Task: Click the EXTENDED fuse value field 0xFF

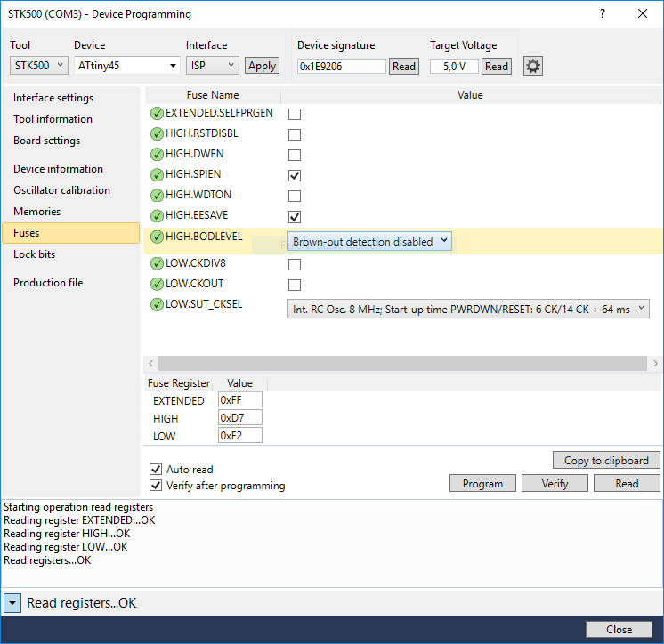Action: click(x=240, y=400)
